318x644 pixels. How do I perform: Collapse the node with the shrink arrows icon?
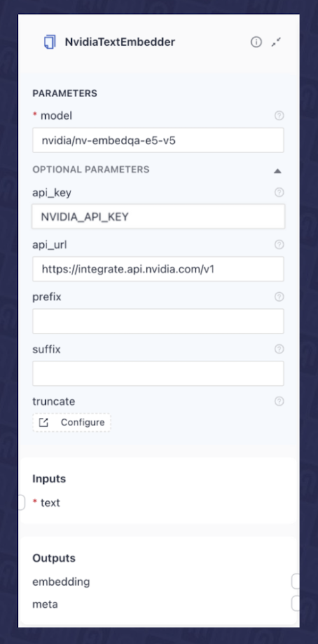(x=276, y=42)
